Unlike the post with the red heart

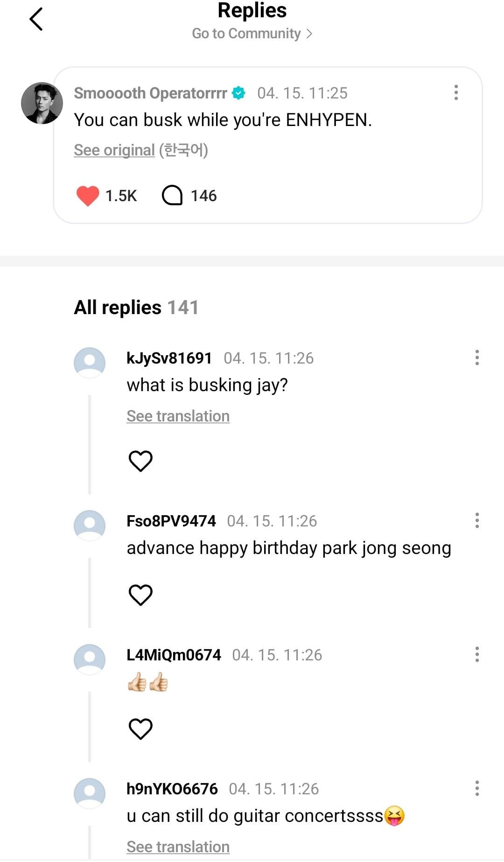point(88,196)
